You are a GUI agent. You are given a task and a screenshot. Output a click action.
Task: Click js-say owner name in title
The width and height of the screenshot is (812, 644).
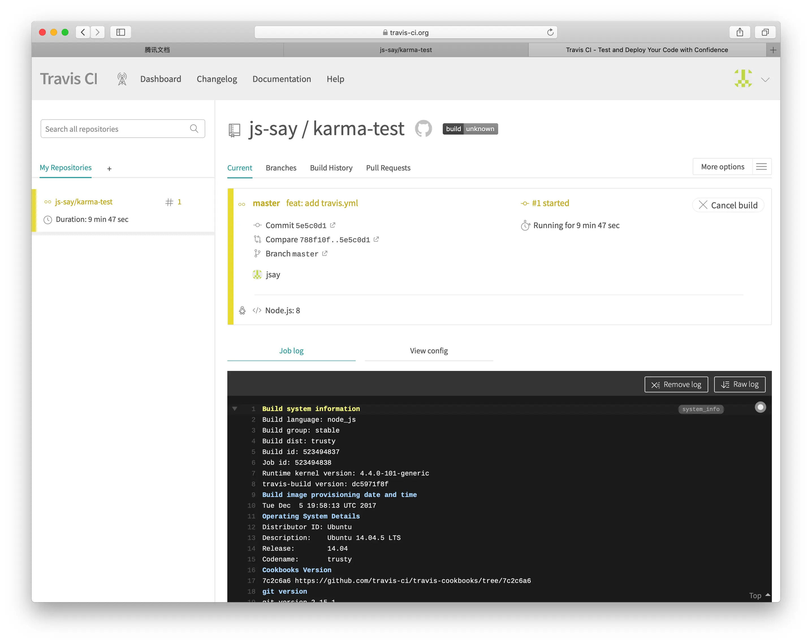point(273,129)
